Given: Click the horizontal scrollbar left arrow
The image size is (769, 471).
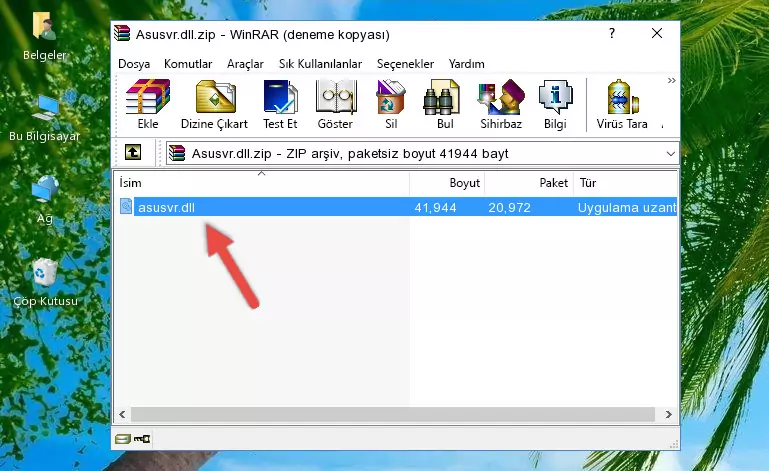Looking at the screenshot, I should pos(122,415).
